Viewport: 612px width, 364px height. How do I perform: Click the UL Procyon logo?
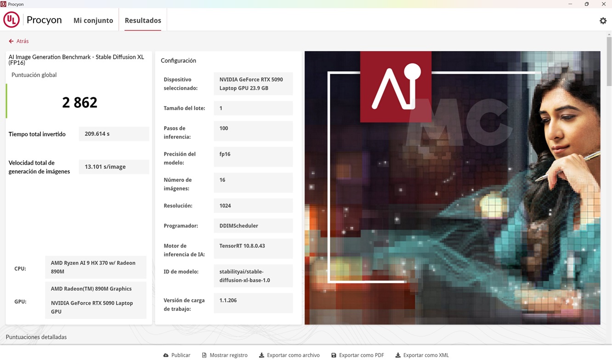coord(11,20)
